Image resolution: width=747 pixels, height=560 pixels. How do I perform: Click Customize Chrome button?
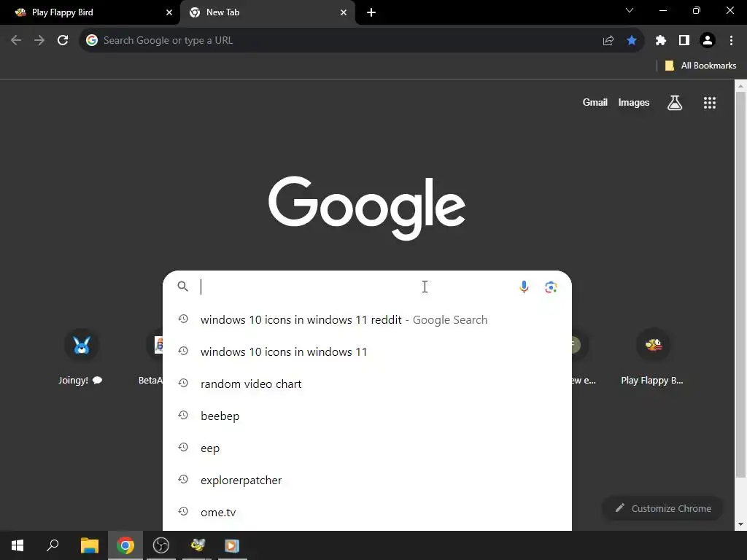pyautogui.click(x=662, y=508)
